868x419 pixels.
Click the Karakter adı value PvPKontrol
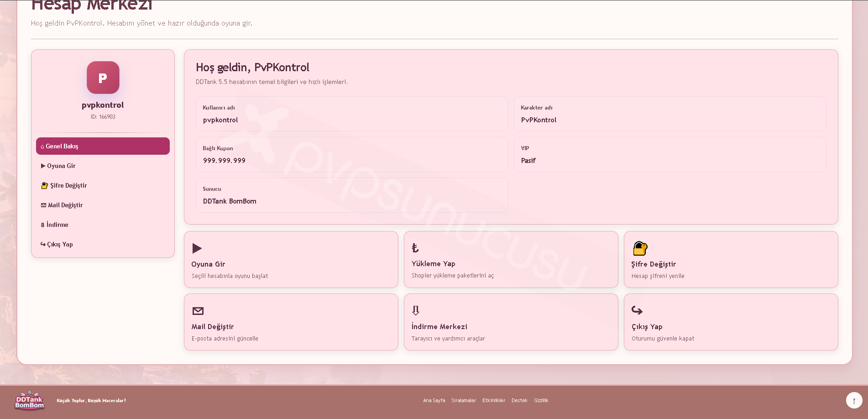(x=539, y=120)
